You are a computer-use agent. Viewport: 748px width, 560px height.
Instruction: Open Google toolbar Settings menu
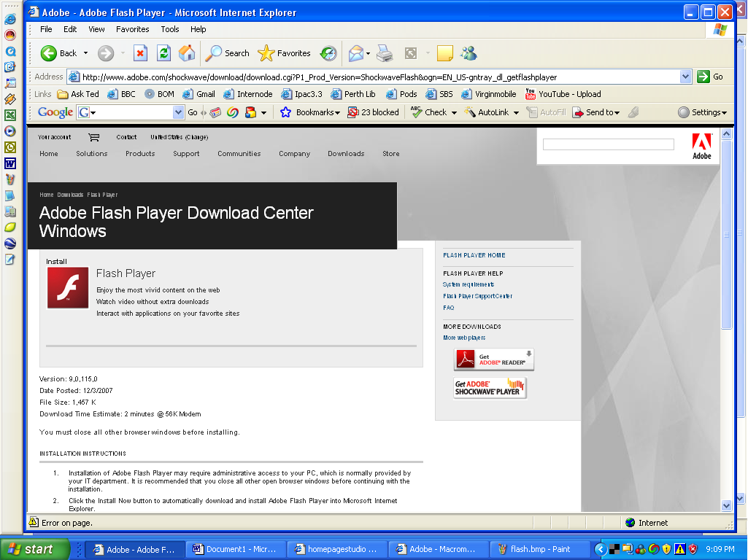point(702,112)
